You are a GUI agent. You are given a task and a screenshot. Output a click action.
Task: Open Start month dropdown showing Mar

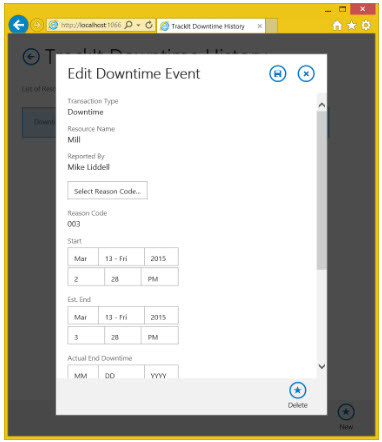[x=83, y=257]
